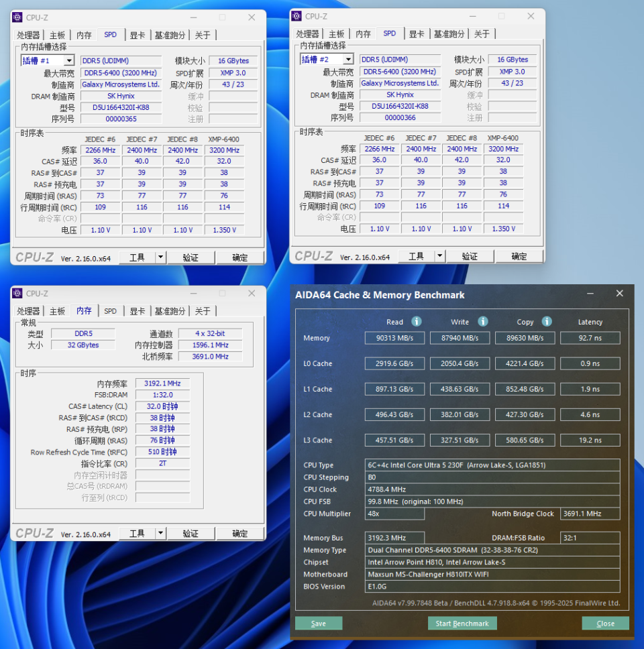Click memory frequency value 3192.1 MHz

tap(163, 383)
